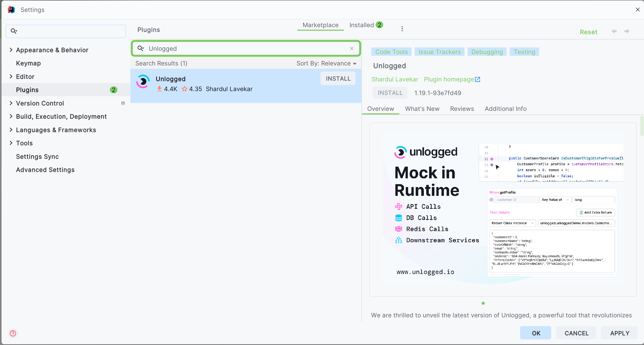Select the last screenshot carousel dot
The image size is (644, 345).
tap(522, 303)
